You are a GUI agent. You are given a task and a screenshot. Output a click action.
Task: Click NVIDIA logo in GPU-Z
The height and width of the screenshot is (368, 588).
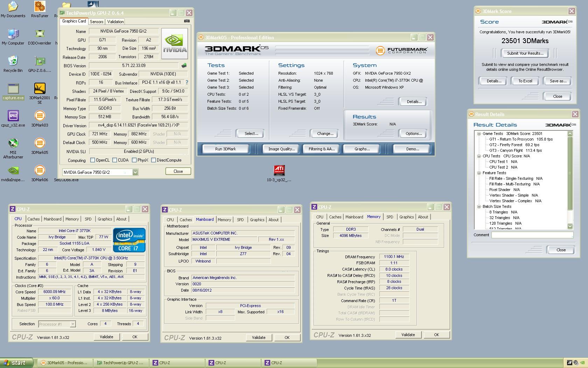[x=175, y=44]
